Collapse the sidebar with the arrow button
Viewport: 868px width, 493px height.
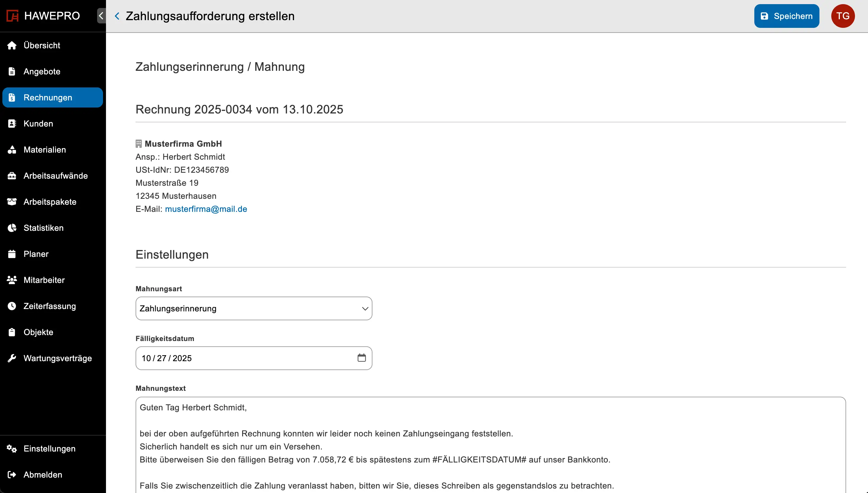(x=101, y=16)
